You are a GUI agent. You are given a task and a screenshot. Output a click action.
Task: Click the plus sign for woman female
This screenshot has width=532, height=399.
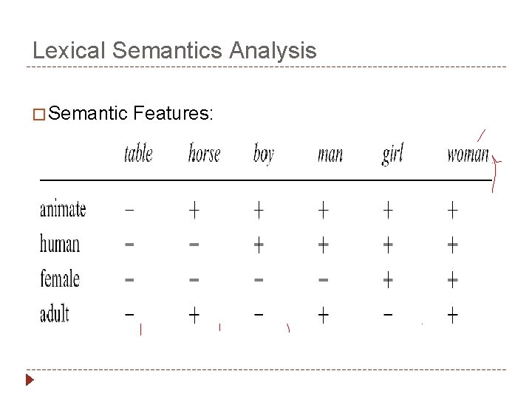pyautogui.click(x=452, y=280)
